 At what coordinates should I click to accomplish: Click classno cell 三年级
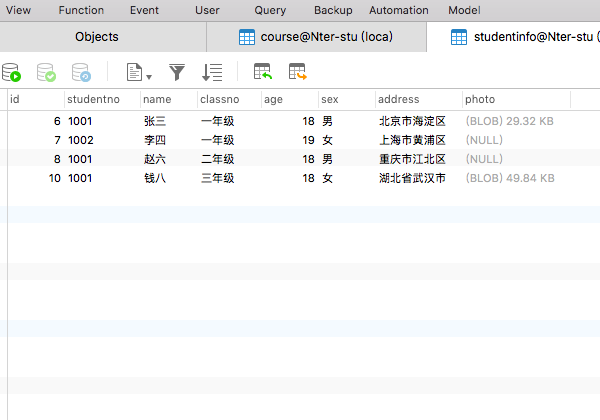[218, 178]
